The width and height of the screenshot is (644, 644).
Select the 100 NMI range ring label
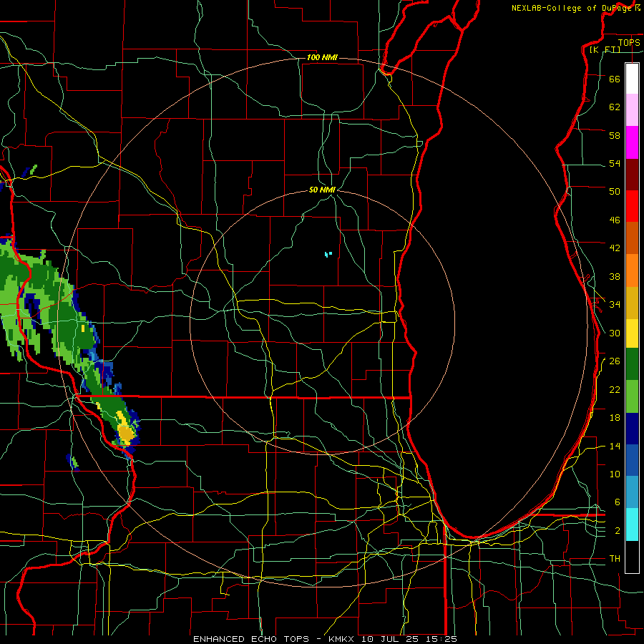pos(322,57)
